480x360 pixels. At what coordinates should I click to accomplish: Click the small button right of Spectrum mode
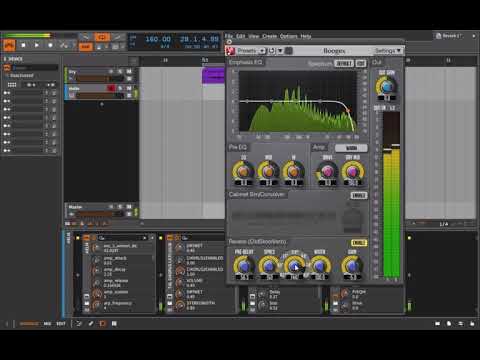(361, 63)
